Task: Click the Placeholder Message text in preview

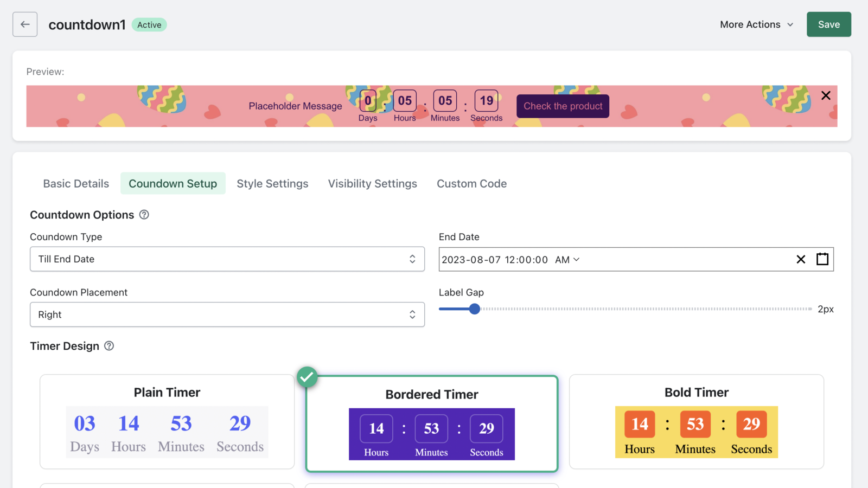Action: (296, 106)
